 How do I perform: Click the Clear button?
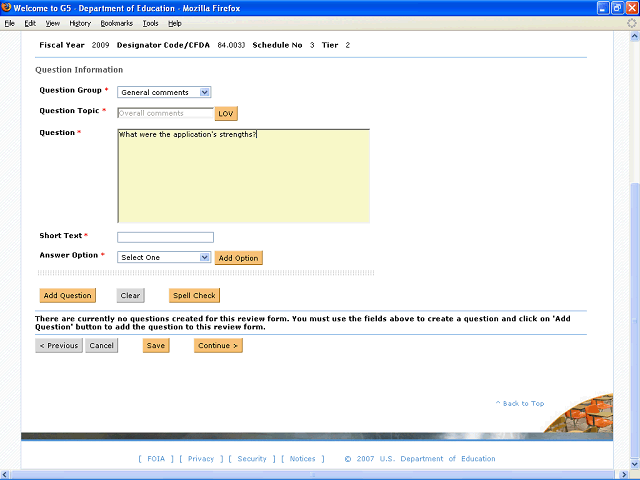click(131, 296)
